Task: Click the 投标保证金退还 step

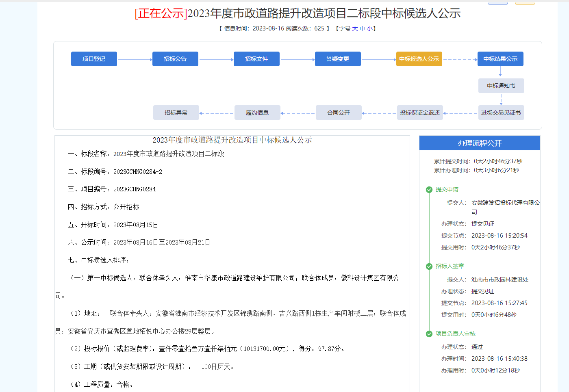Action: click(420, 113)
